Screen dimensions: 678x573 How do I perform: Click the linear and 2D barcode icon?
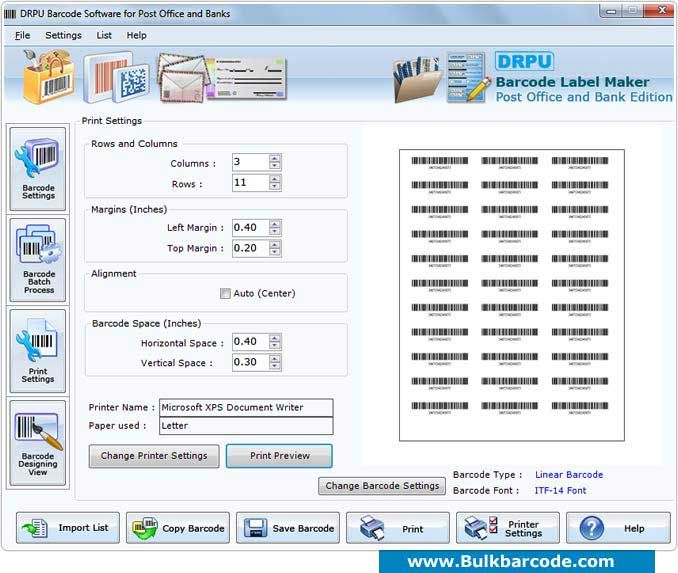click(x=116, y=78)
